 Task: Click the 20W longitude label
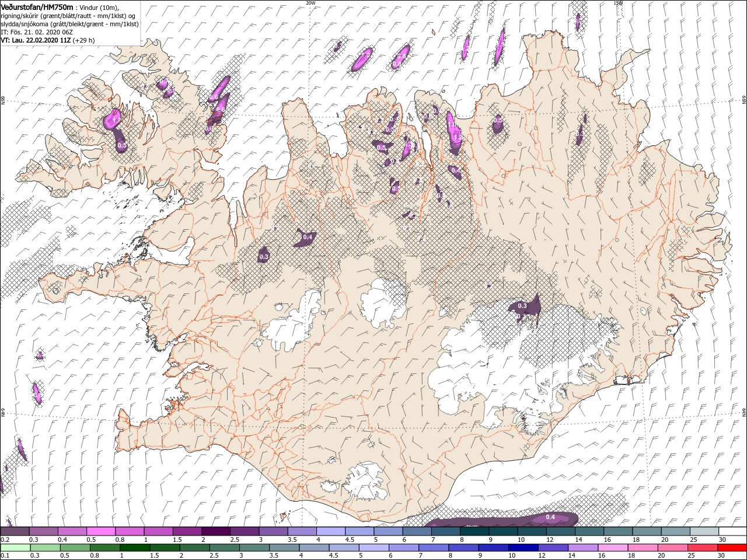click(310, 3)
